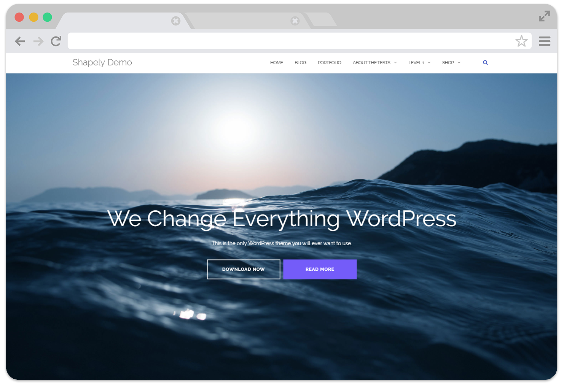Click the browser forward arrow
This screenshot has width=564, height=392.
38,41
